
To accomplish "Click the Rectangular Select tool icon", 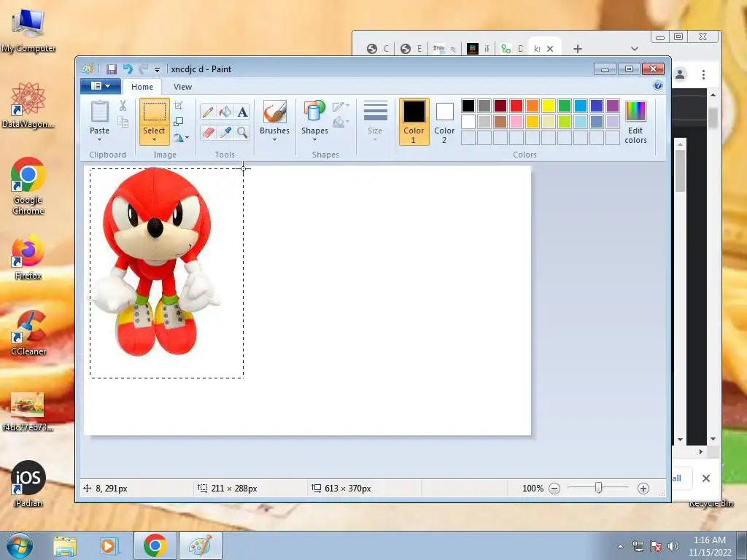I will click(x=155, y=112).
